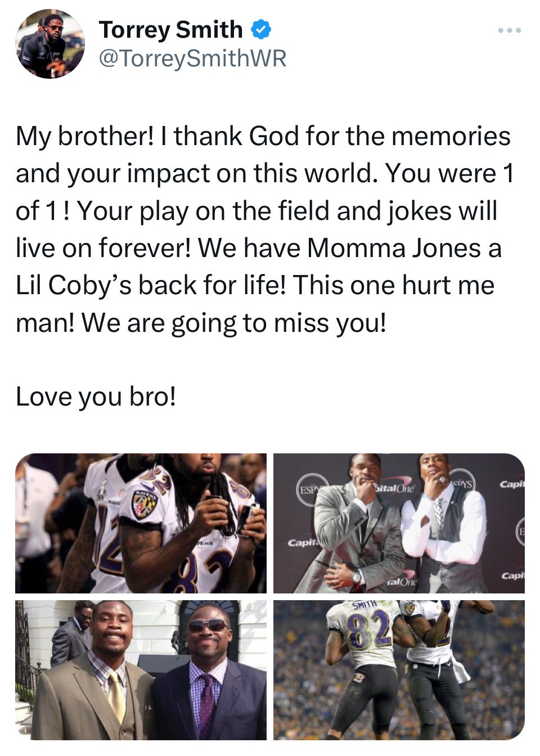Click the SMITH nameplate on the jersey
Screen dimensions: 540x756
point(364,605)
